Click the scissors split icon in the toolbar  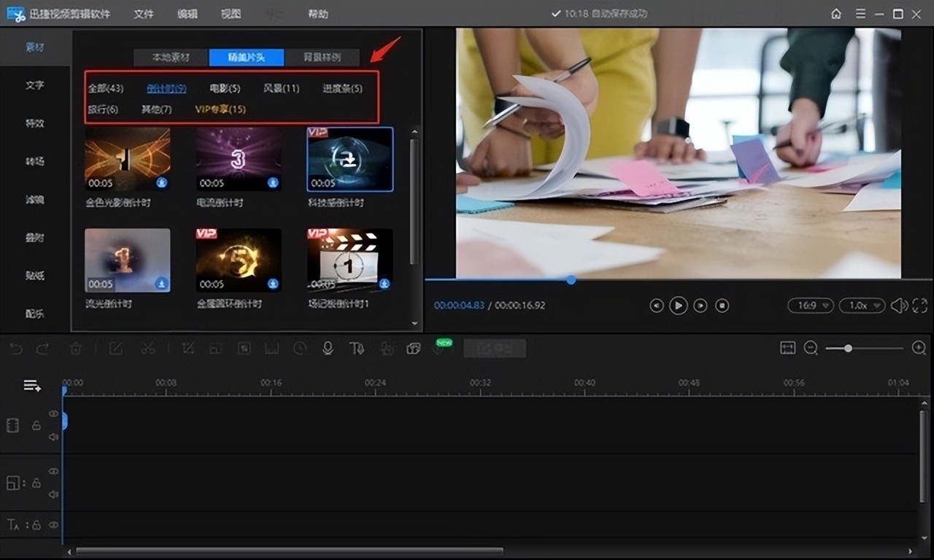point(148,349)
